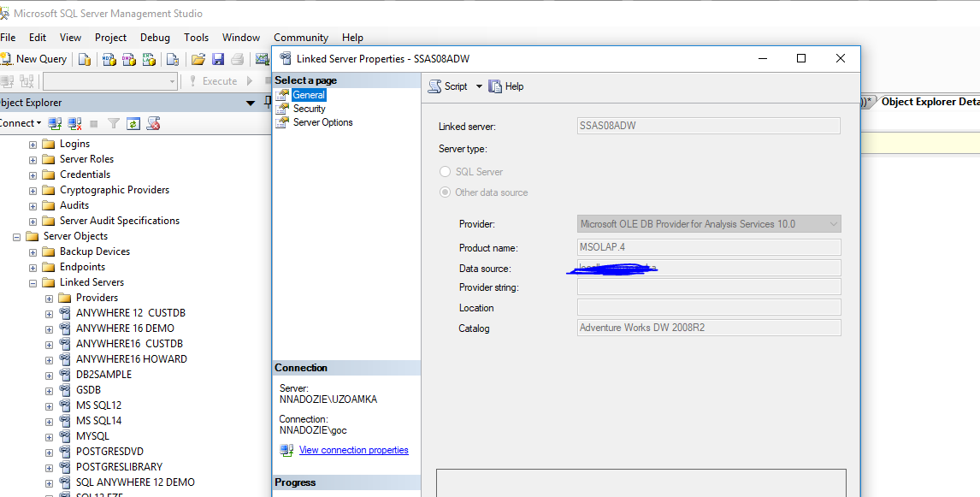Click the Connect Object Explorer icon
The width and height of the screenshot is (980, 497).
(55, 123)
